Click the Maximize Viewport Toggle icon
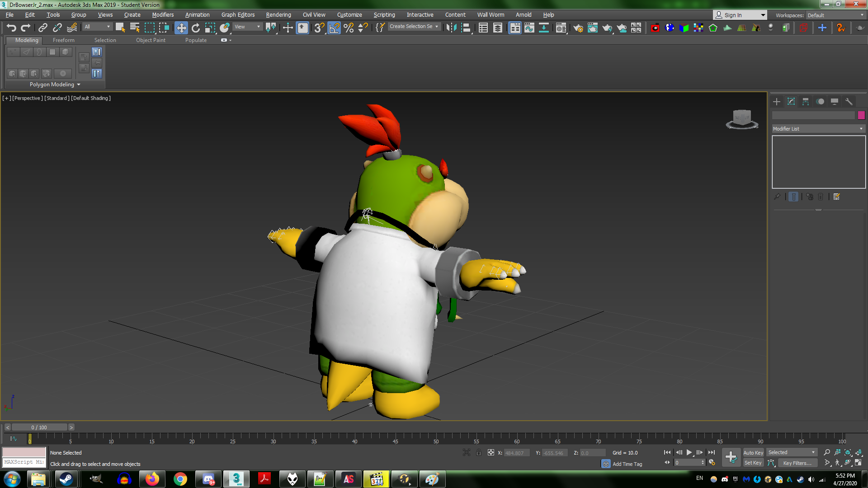The height and width of the screenshot is (488, 868). (859, 463)
